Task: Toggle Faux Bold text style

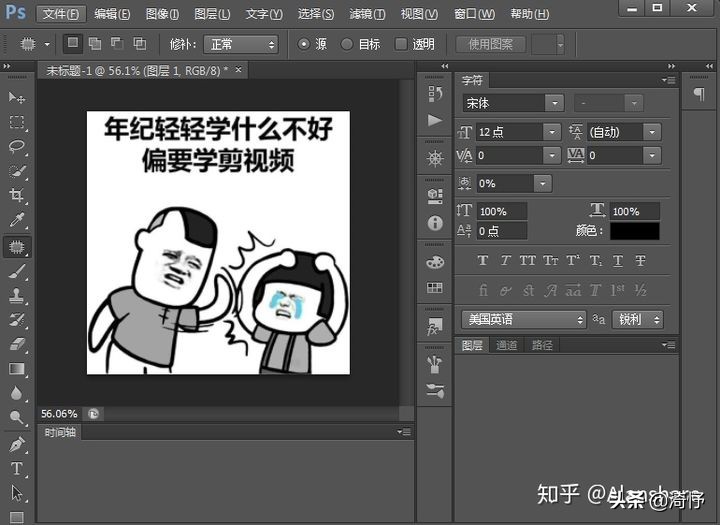Action: click(483, 260)
